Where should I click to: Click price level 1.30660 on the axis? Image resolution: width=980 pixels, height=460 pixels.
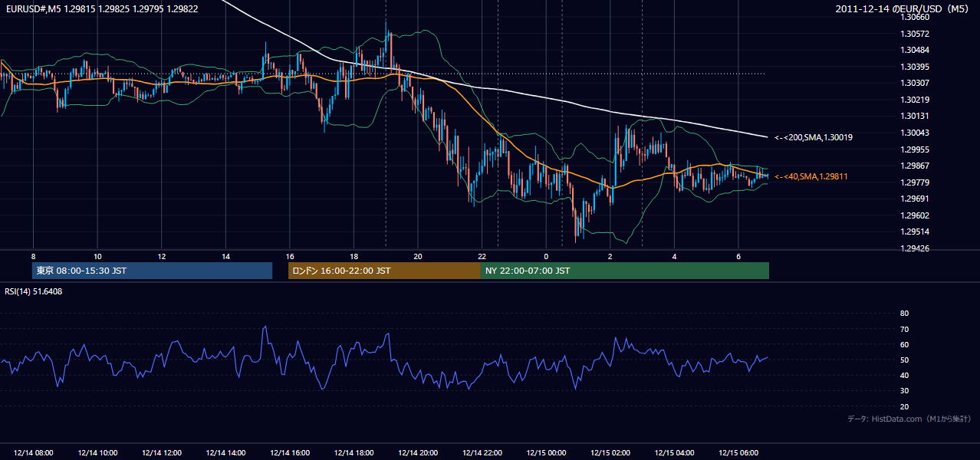point(915,17)
